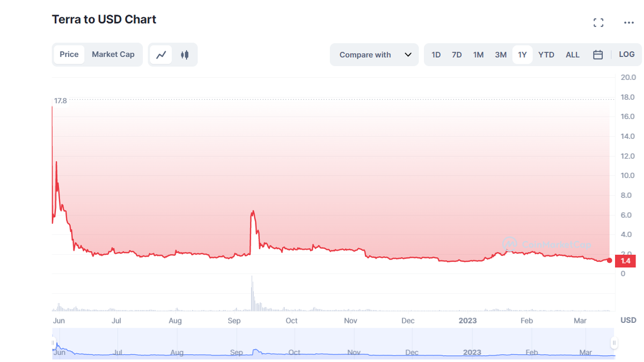Click the Mar label on main time axis
The height and width of the screenshot is (362, 644).
pyautogui.click(x=580, y=321)
